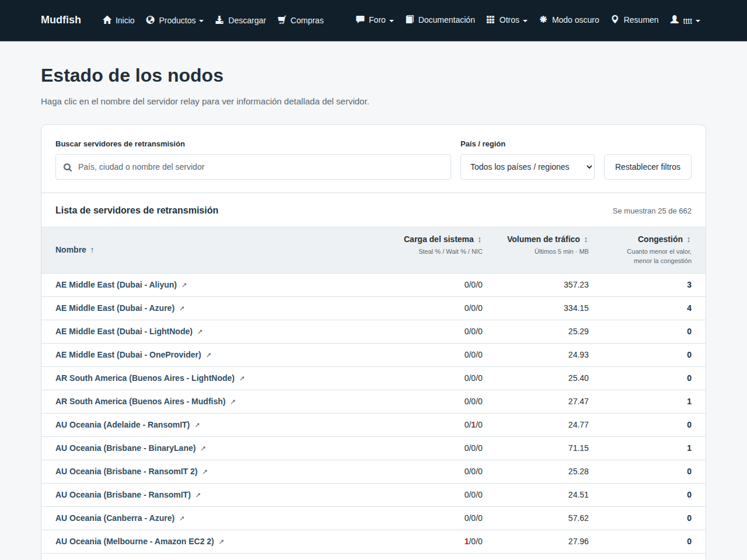Expand the Productos dropdown menu
Screen dimensions: 747x560
click(x=175, y=20)
